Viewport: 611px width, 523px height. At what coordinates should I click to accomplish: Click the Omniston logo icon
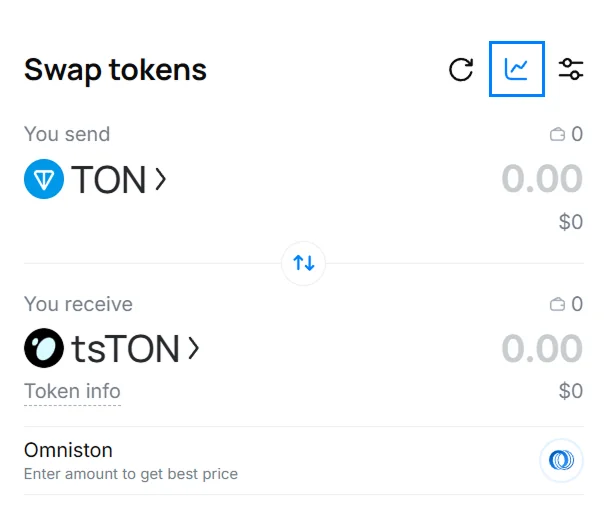pyautogui.click(x=561, y=460)
